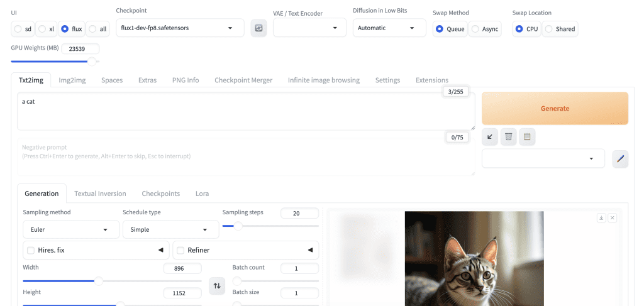Swap width and height values
This screenshot has width=644, height=306.
click(217, 286)
